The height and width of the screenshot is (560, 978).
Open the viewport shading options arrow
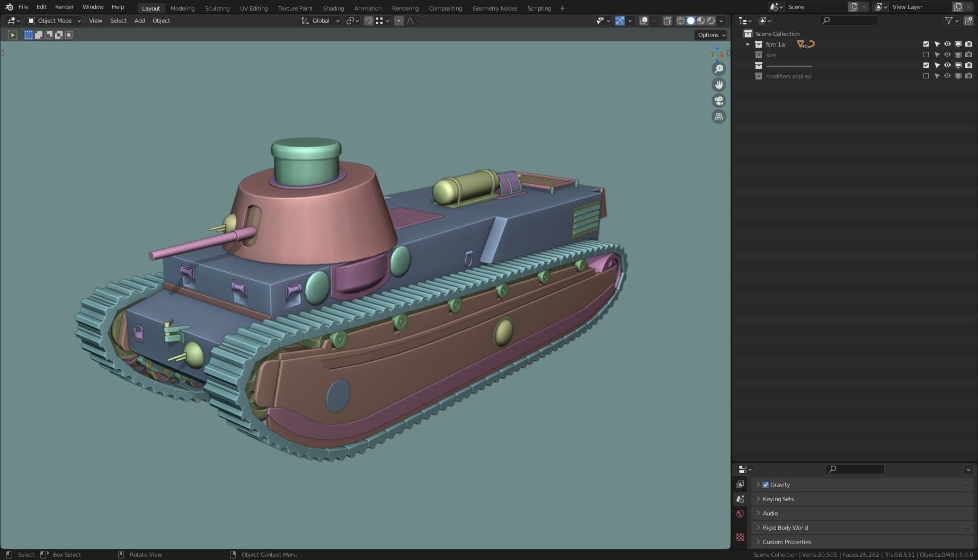(721, 21)
